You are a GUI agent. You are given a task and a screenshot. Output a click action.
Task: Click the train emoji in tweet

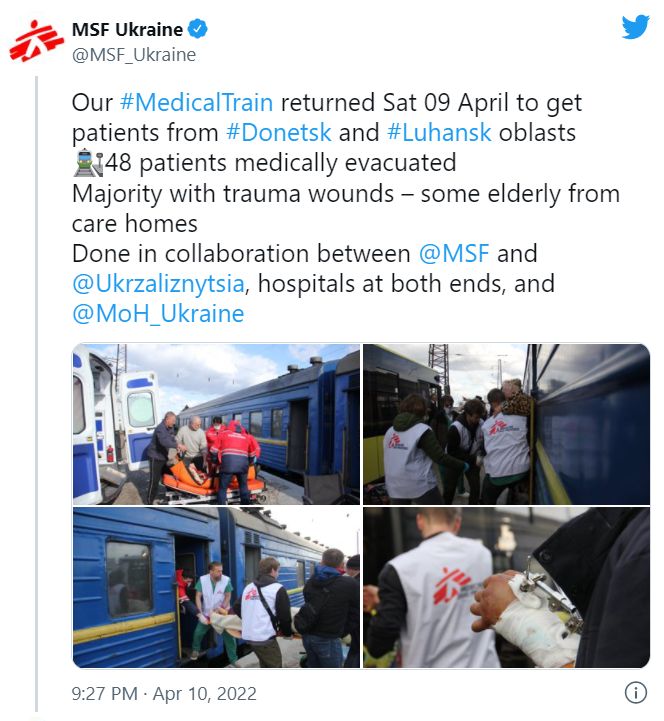pyautogui.click(x=88, y=162)
